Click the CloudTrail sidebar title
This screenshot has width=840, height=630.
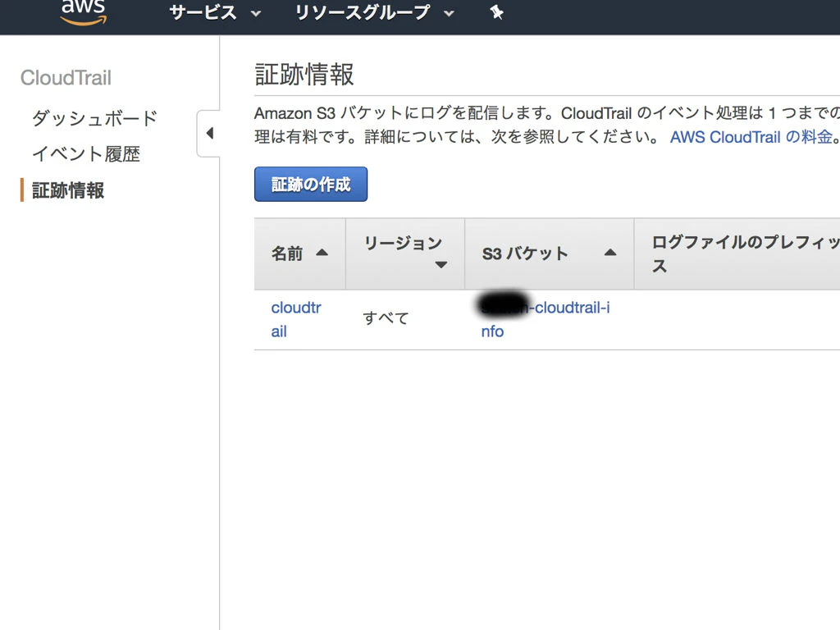point(66,78)
